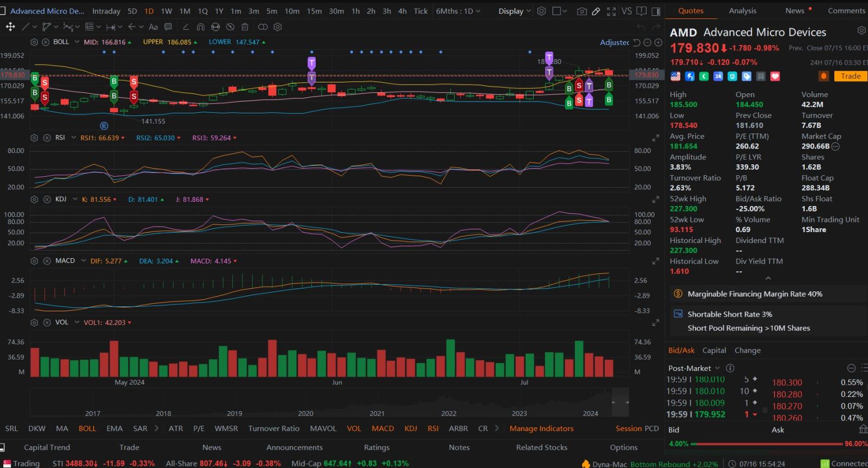This screenshot has height=468, width=868.
Task: Toggle RSI indicator in bottom bar
Action: [x=433, y=428]
